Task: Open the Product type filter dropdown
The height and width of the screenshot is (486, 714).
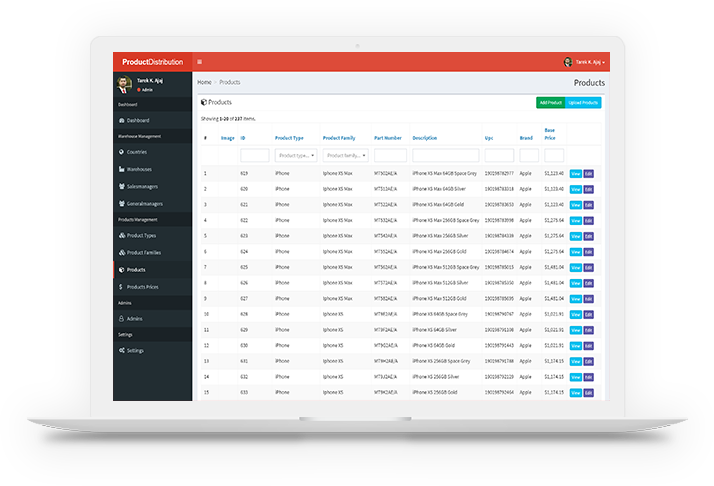Action: pos(296,156)
